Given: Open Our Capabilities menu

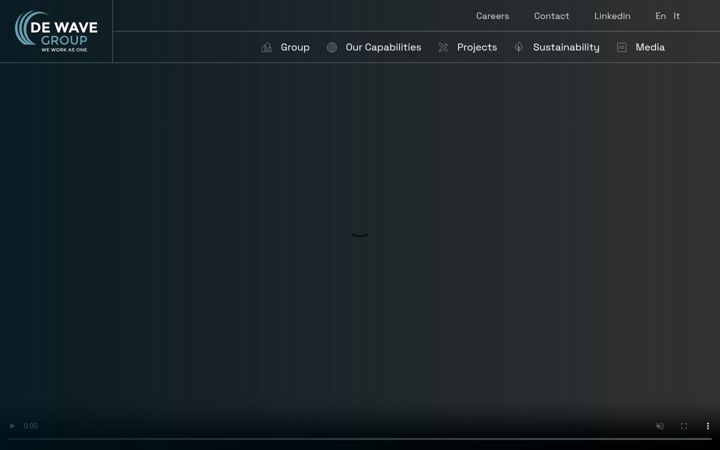Looking at the screenshot, I should 383,47.
